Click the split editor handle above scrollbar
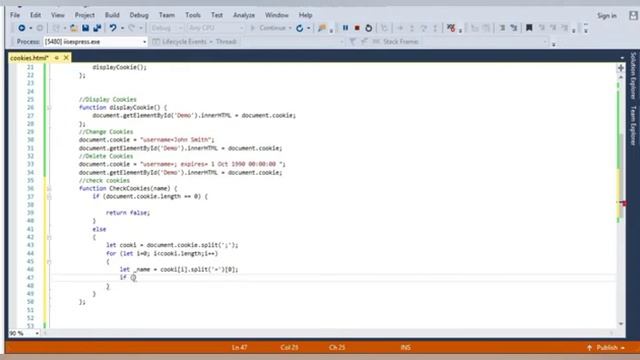 tap(621, 68)
